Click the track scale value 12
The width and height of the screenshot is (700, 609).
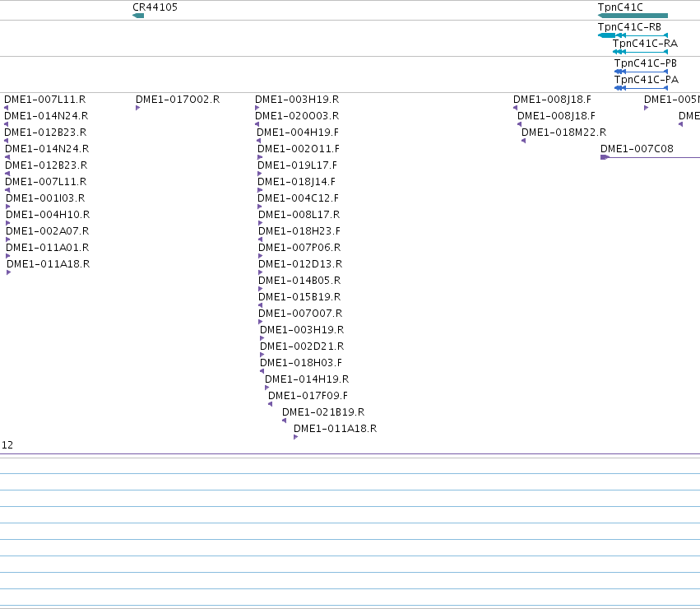point(7,445)
